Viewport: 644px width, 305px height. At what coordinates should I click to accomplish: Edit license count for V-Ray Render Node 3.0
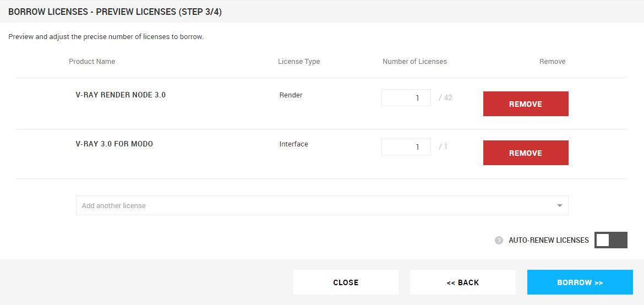[x=406, y=98]
